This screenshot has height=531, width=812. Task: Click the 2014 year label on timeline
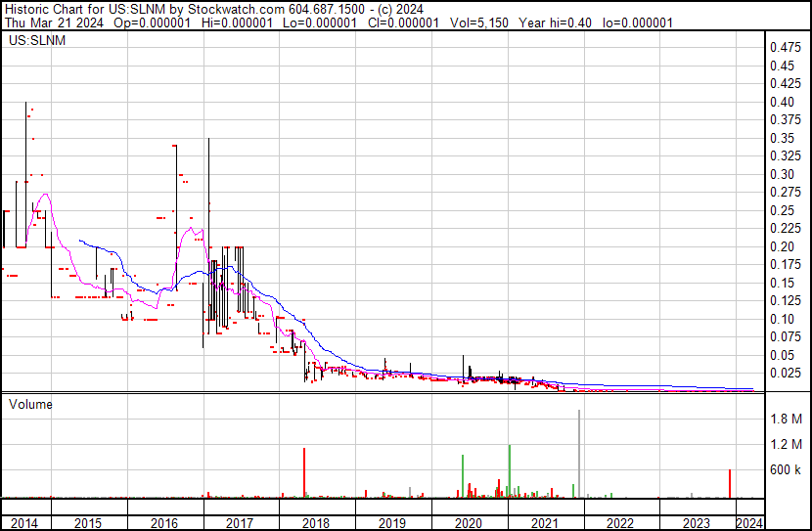click(x=24, y=523)
